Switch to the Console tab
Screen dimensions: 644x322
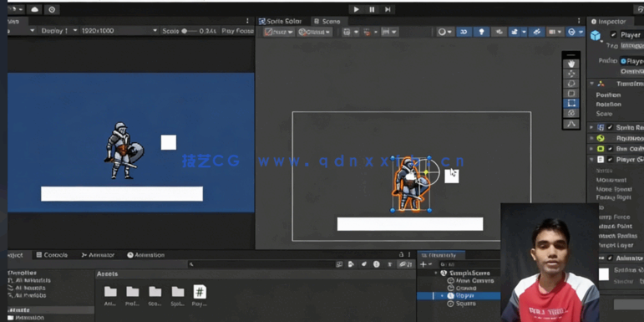[52, 255]
